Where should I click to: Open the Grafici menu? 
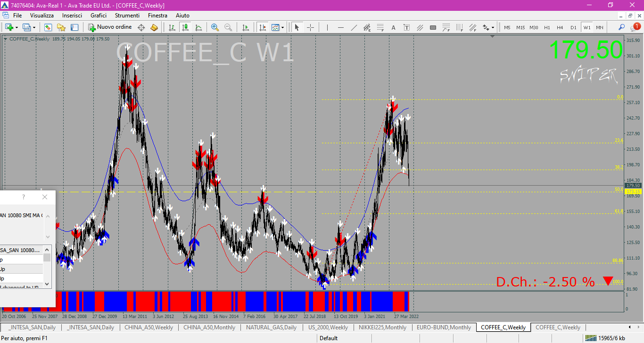tap(99, 16)
